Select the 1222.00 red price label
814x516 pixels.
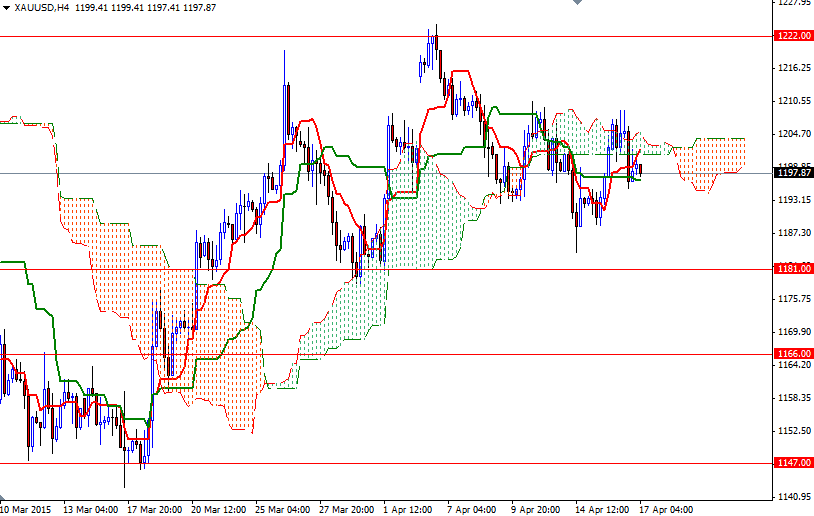pos(793,35)
